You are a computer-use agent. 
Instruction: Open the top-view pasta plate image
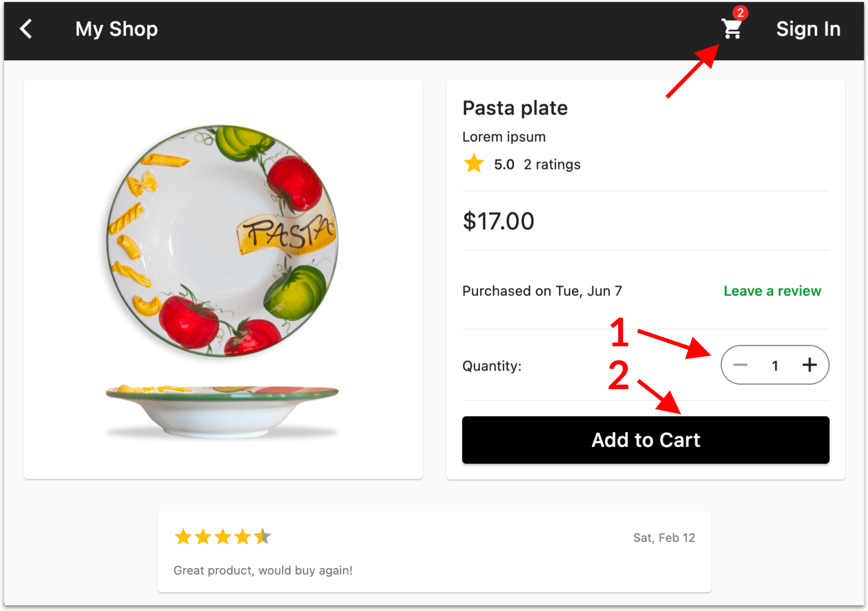click(x=222, y=241)
